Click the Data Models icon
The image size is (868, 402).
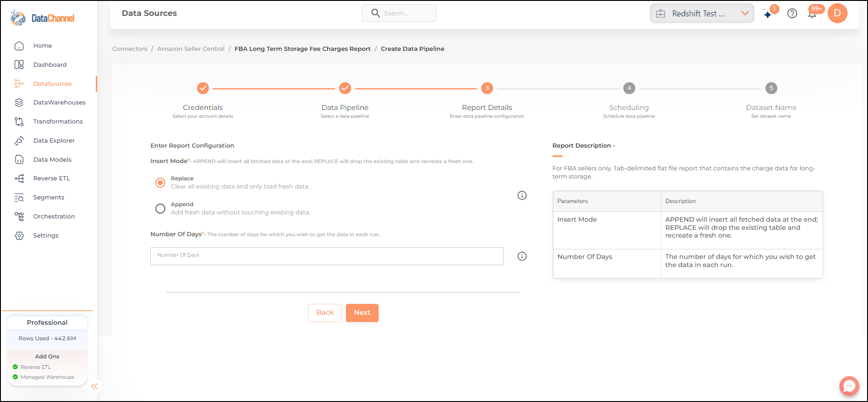point(19,159)
